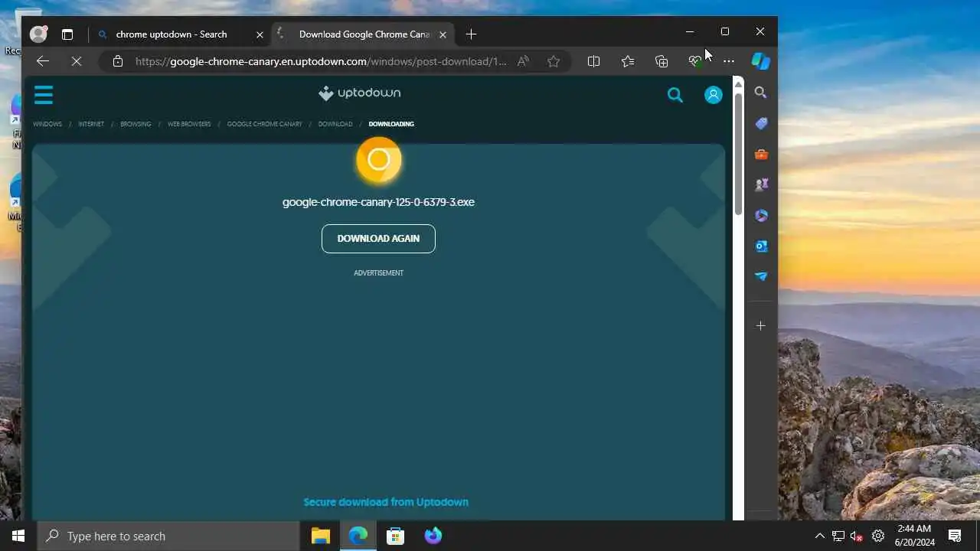
Task: Open the tab actions menu icon
Action: coord(67,34)
